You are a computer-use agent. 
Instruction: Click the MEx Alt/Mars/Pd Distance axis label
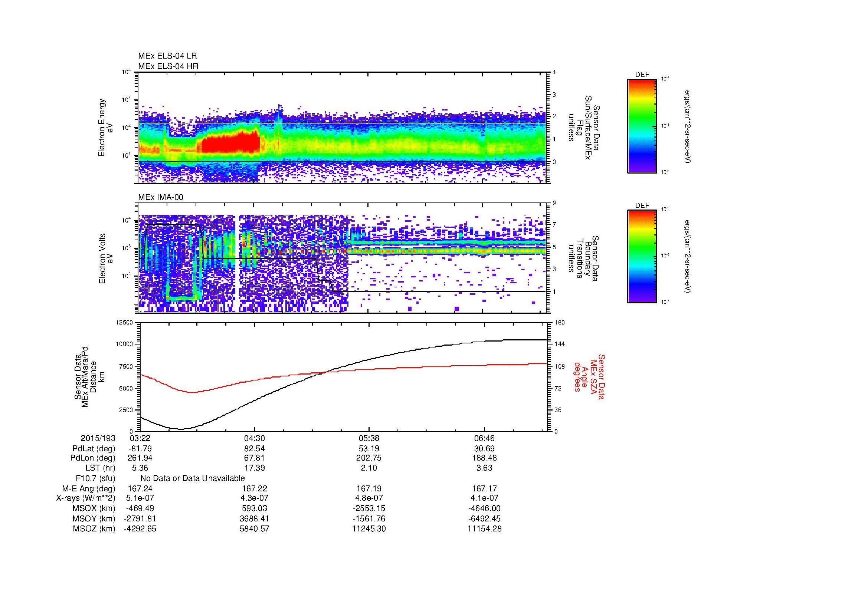[89, 376]
